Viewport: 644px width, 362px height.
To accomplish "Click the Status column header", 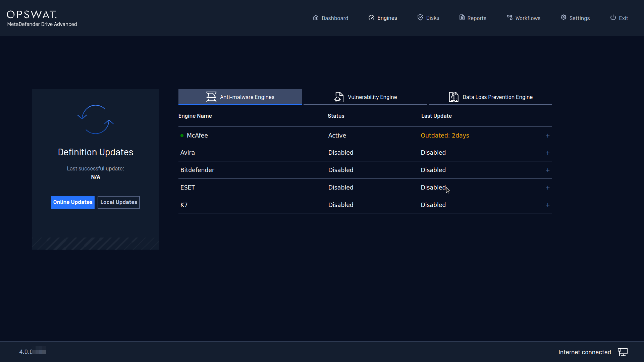I will pos(336,116).
